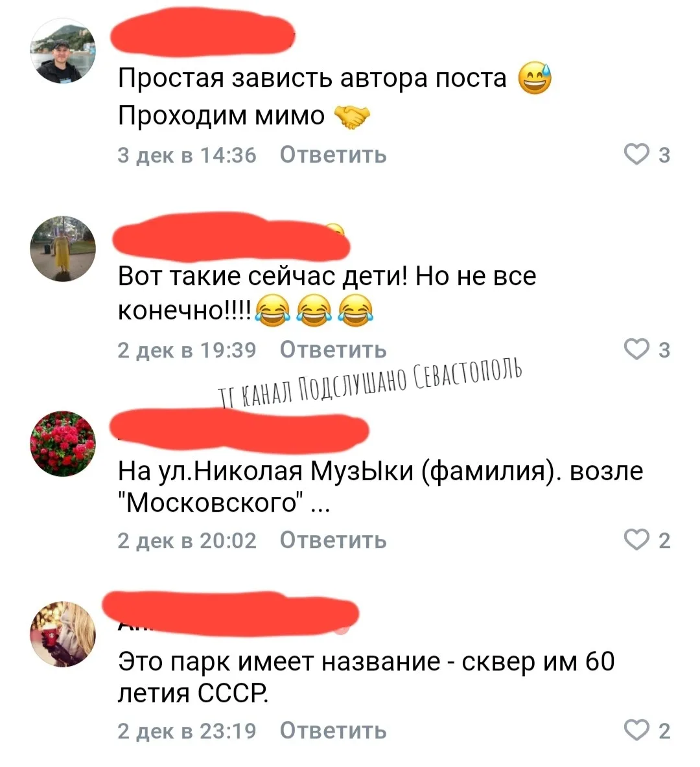Click the 'ТГ канал Подслушано Севастополь' watermark
Screen dimensions: 700x767
(x=370, y=385)
